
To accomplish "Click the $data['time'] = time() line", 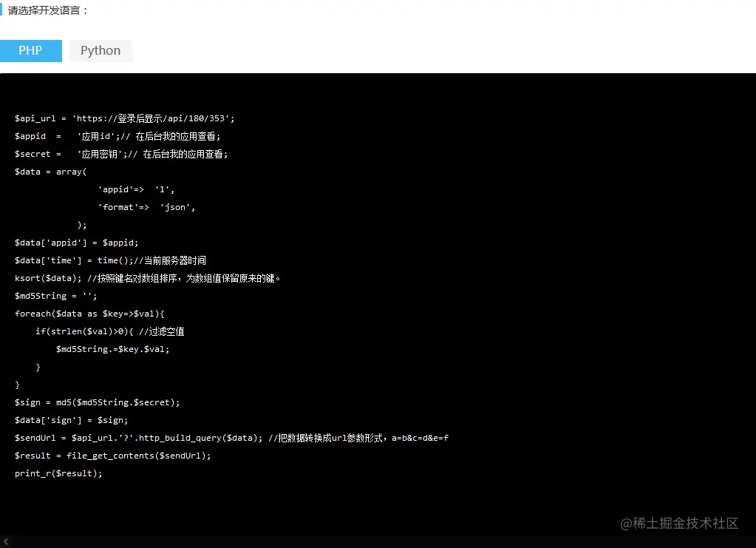I will coord(110,260).
